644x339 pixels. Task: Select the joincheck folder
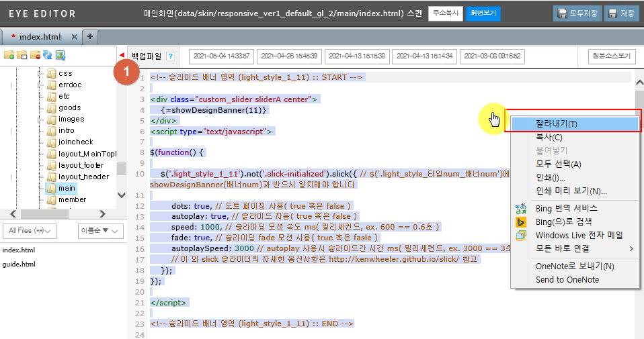click(75, 142)
